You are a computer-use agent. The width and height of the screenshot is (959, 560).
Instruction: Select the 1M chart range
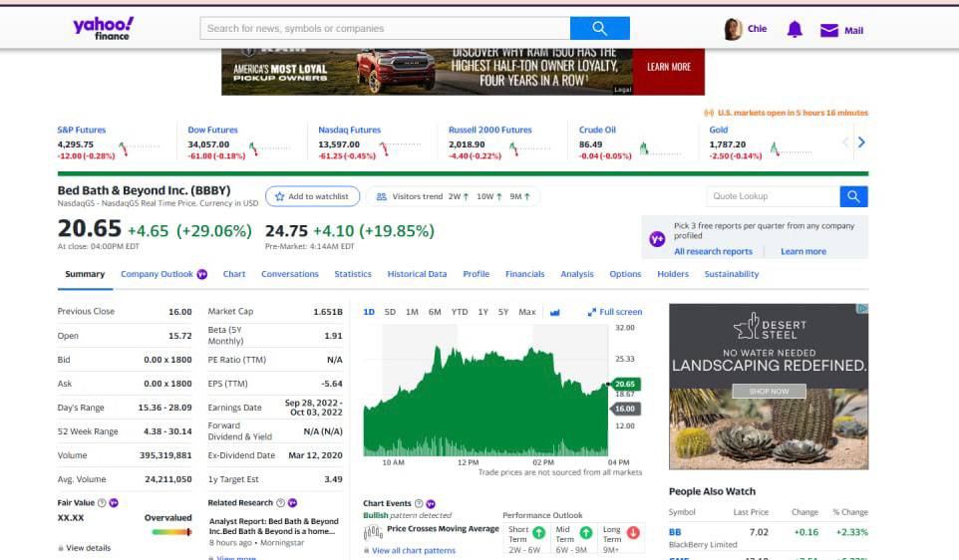click(x=413, y=313)
